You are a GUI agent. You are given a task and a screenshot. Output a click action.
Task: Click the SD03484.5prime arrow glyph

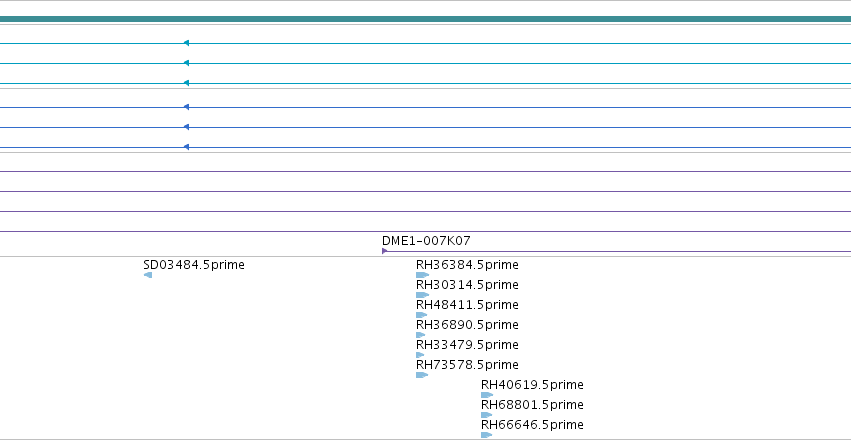point(148,275)
